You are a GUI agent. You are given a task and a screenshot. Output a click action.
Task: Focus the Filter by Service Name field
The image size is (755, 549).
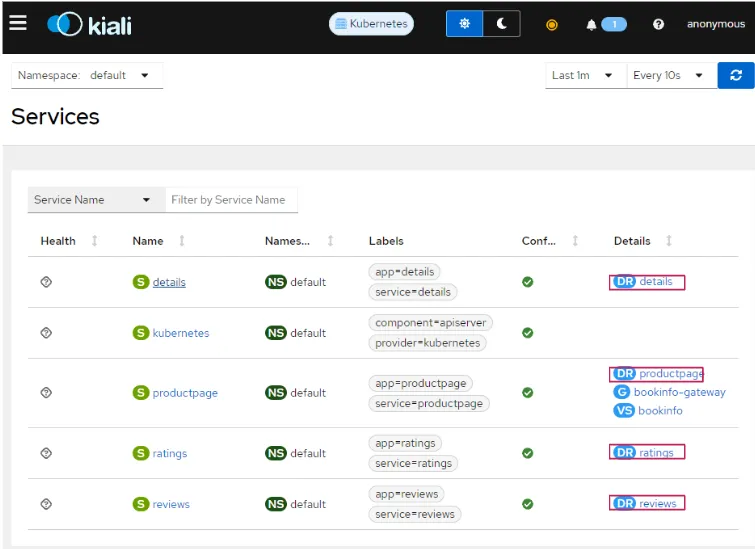(x=231, y=200)
